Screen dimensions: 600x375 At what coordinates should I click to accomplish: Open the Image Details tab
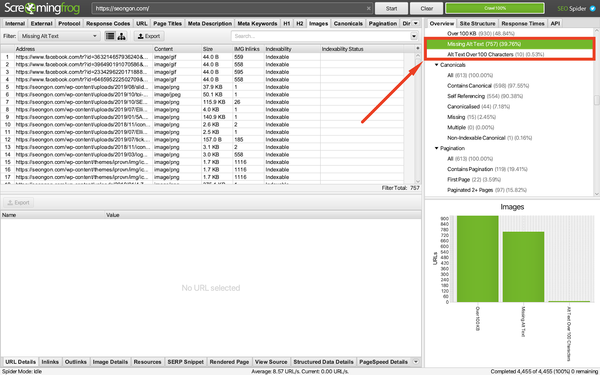click(x=110, y=362)
